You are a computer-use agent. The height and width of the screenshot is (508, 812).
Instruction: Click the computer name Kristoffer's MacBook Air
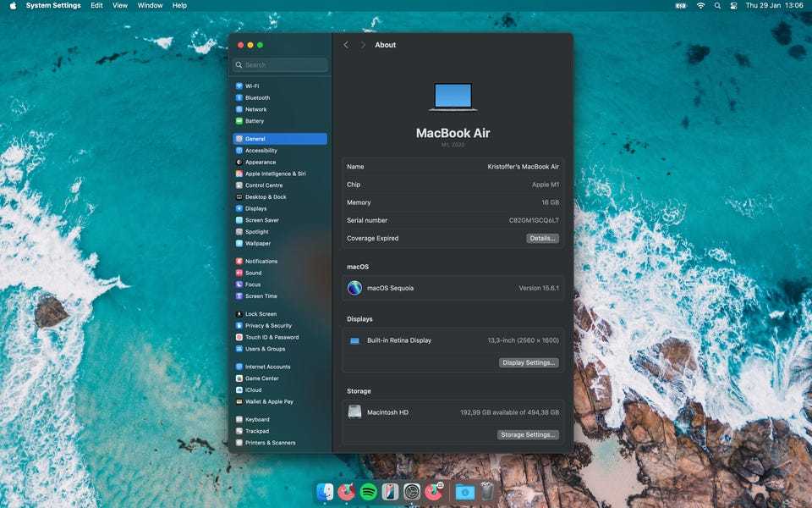[x=523, y=167]
